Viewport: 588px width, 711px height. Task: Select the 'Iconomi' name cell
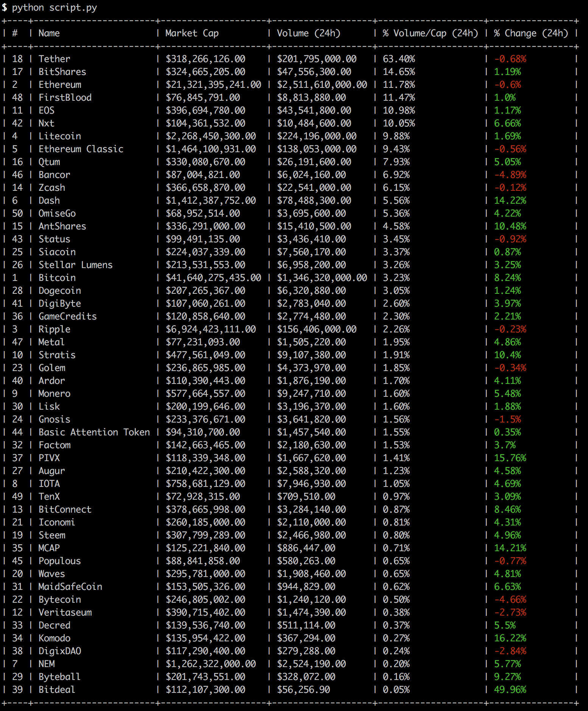coord(57,522)
